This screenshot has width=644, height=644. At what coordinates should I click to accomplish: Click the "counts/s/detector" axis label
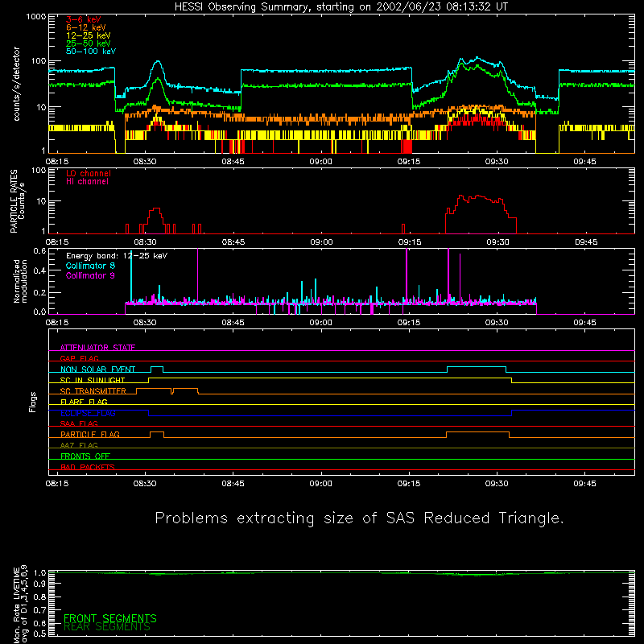pos(16,84)
